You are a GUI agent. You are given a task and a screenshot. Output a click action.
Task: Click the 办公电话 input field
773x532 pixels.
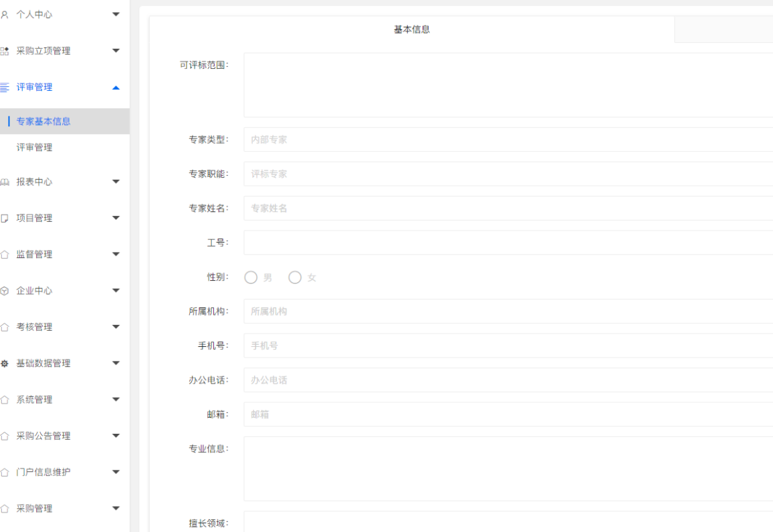pos(508,380)
